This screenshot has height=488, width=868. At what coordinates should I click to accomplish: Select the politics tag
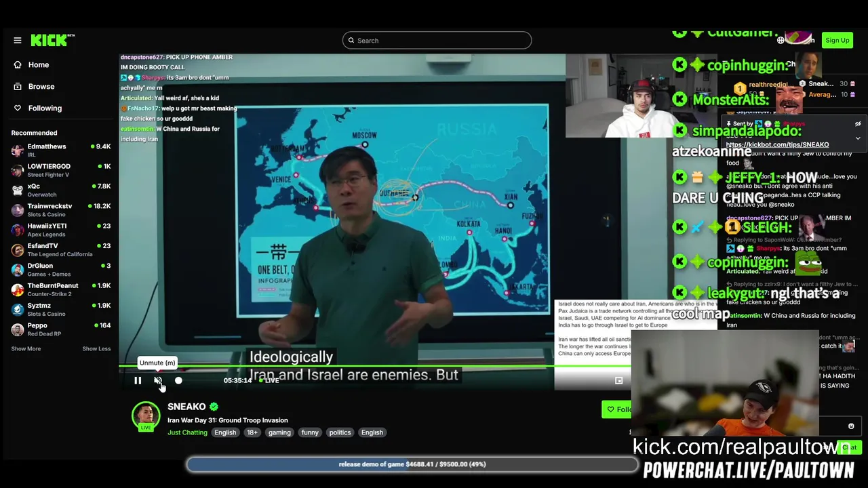click(340, 432)
